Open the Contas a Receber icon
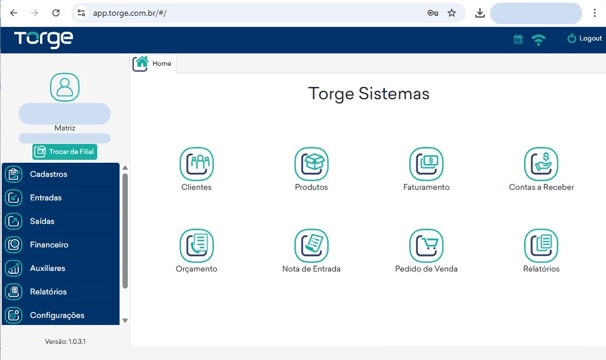The height and width of the screenshot is (360, 606). point(541,164)
